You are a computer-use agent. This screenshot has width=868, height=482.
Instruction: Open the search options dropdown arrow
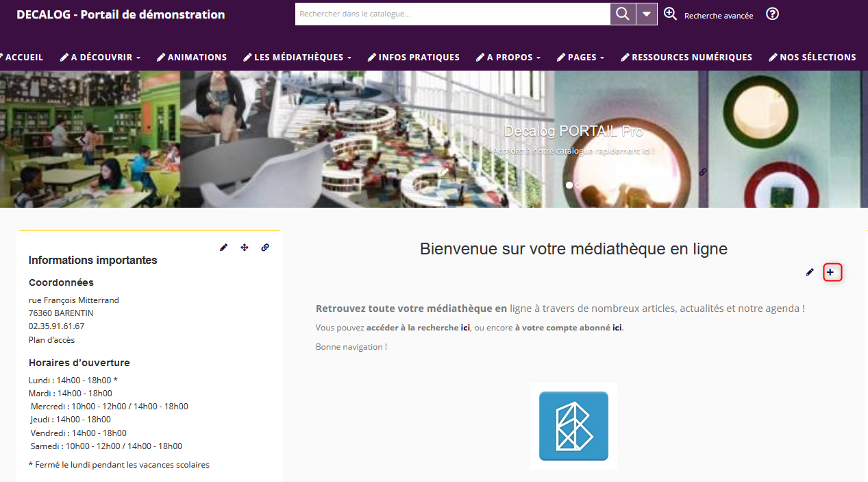(x=646, y=14)
